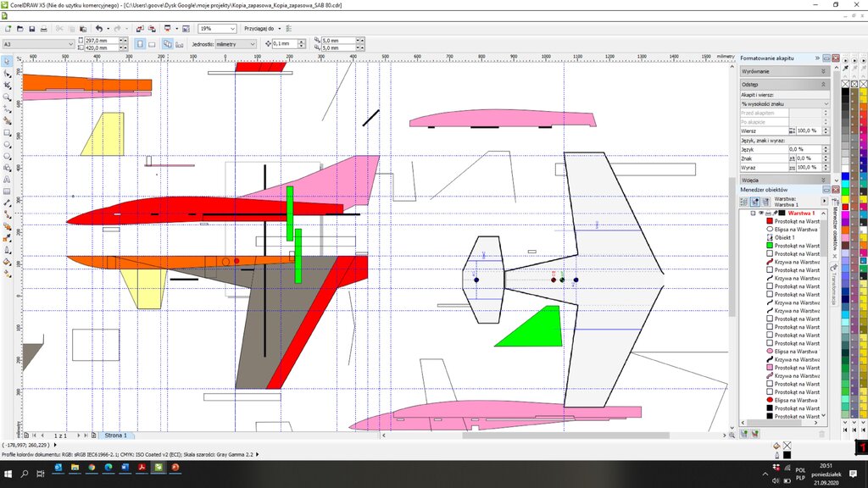This screenshot has width=868, height=488.
Task: Click the Undo arrow icon
Action: click(x=98, y=29)
